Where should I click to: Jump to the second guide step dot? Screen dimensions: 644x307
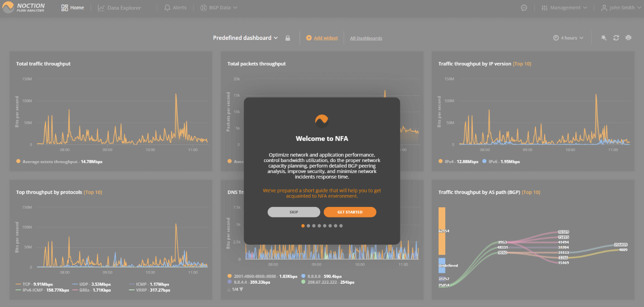(308, 226)
